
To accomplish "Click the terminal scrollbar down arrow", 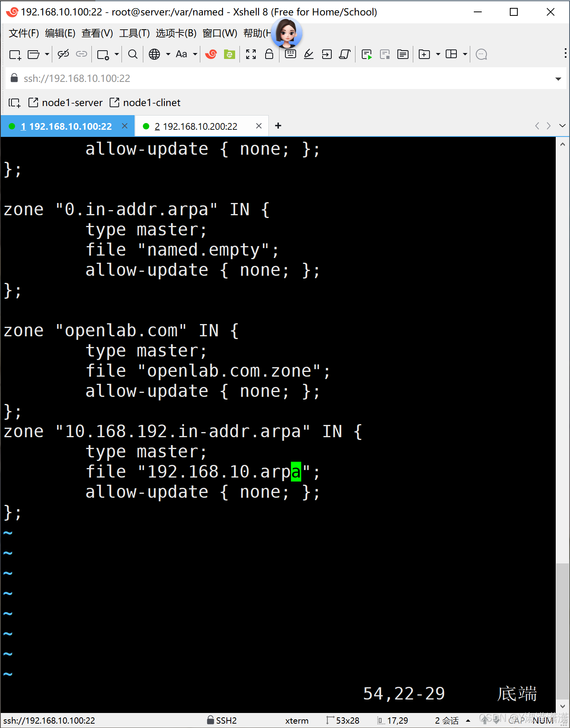I will (562, 706).
